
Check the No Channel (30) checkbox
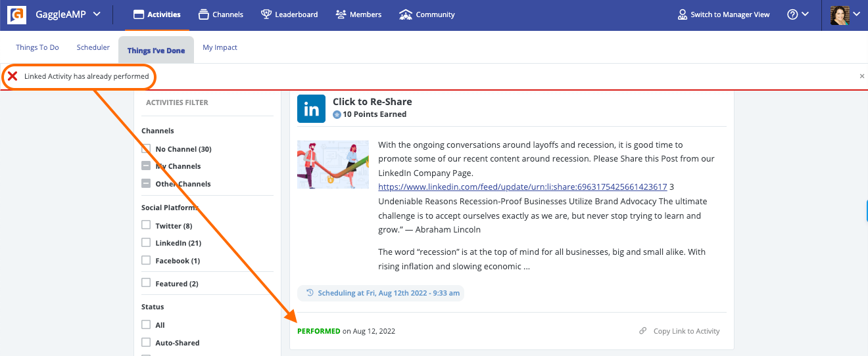pos(146,149)
